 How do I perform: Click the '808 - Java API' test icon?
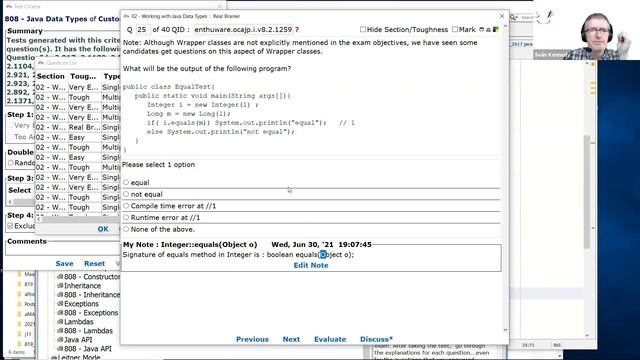click(x=60, y=349)
